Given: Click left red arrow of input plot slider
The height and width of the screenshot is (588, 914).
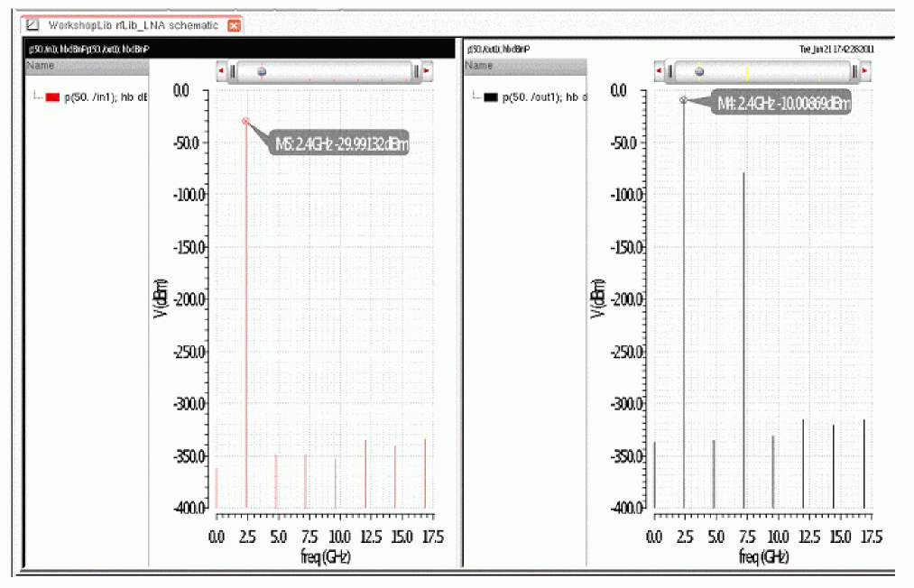Looking at the screenshot, I should tap(221, 70).
